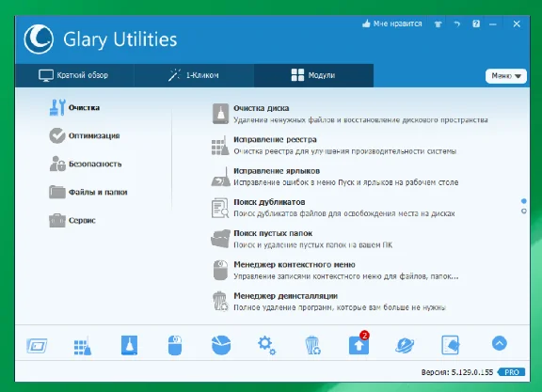Open the browser planet icon in bottom toolbar
The height and width of the screenshot is (392, 542).
click(405, 345)
